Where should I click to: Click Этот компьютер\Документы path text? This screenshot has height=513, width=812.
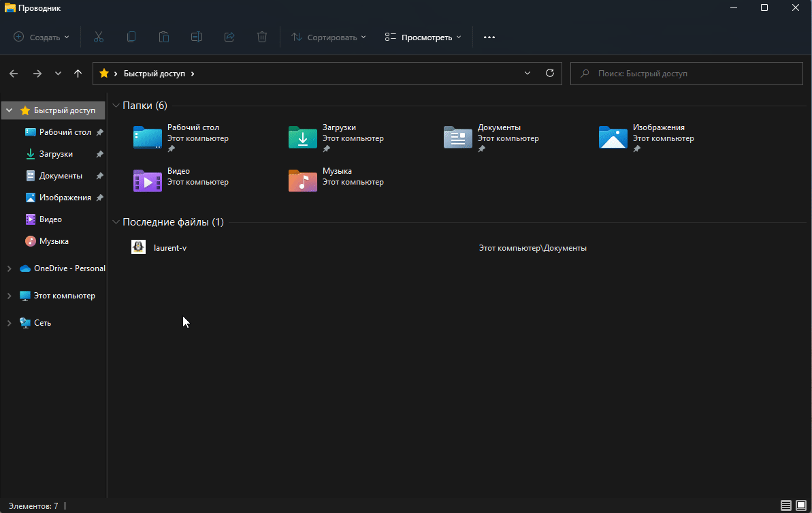pyautogui.click(x=532, y=248)
